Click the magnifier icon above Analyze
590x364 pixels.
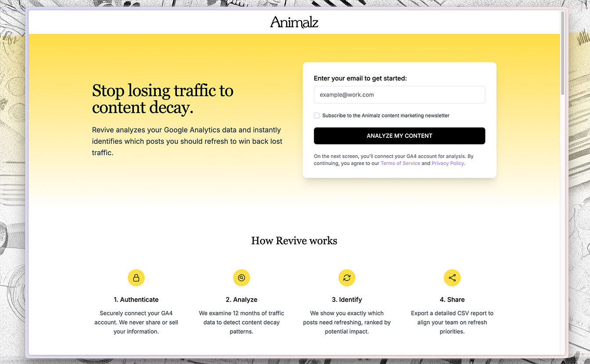coord(241,278)
